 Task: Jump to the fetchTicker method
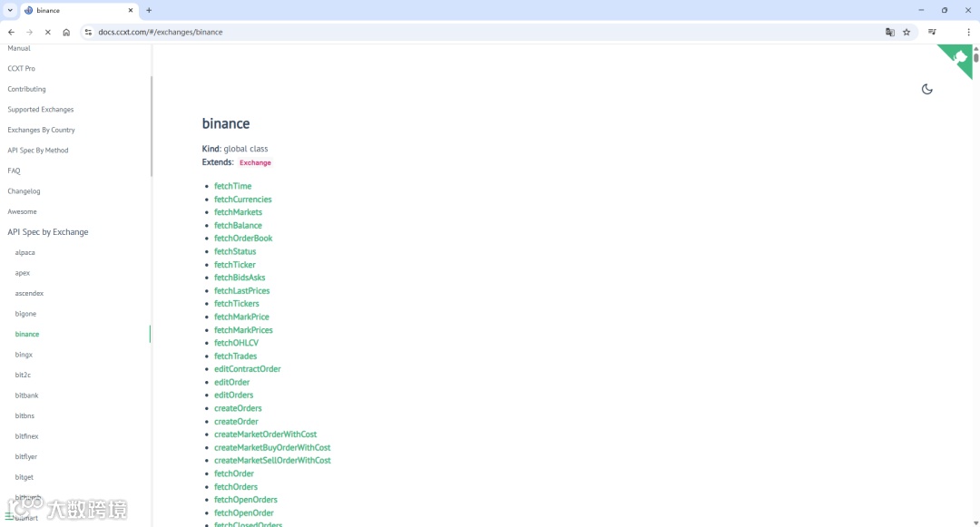pos(235,265)
